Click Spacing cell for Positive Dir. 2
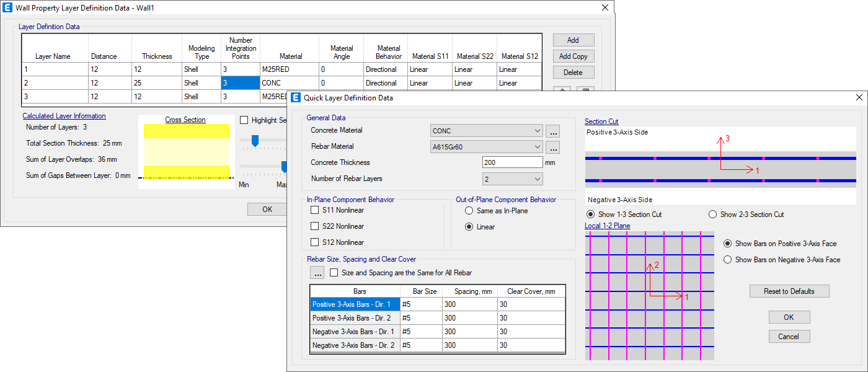Screen dimensions: 868x372 point(470,318)
